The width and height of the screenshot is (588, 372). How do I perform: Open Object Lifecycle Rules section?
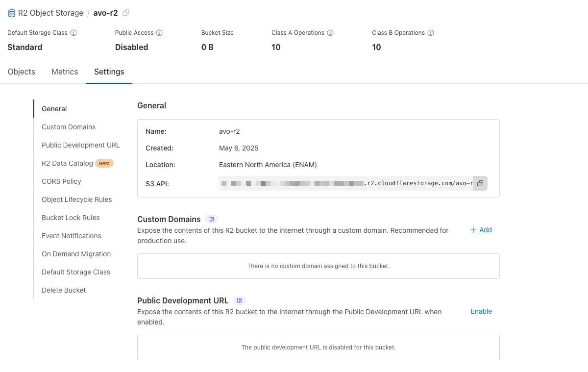point(77,199)
